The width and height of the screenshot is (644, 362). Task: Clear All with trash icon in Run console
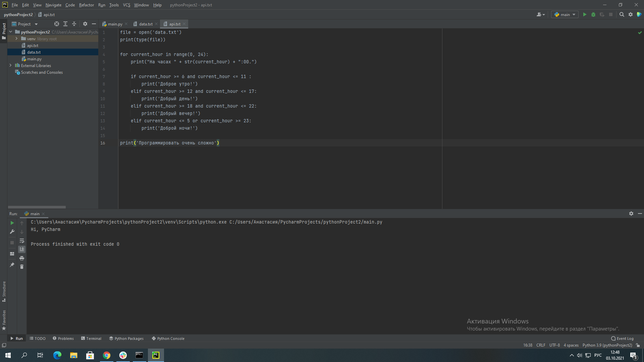22,267
